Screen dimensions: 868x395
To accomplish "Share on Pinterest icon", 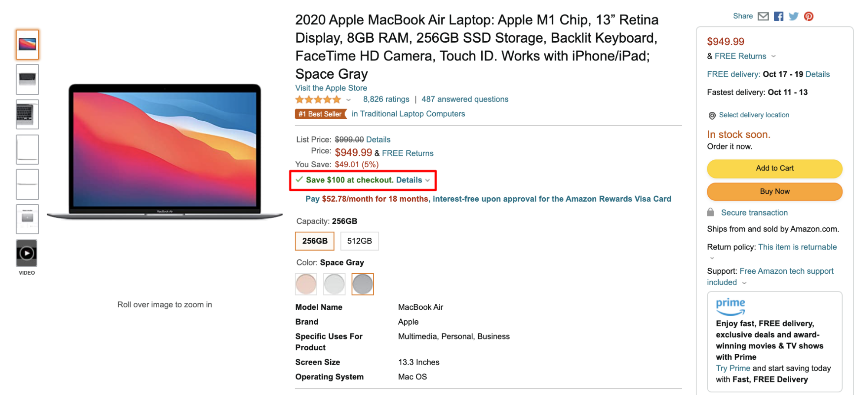I will pyautogui.click(x=809, y=17).
